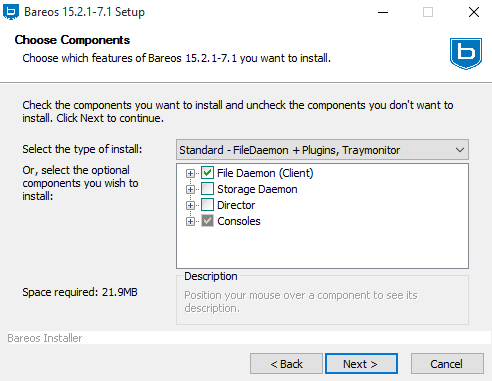Image resolution: width=492 pixels, height=381 pixels.
Task: Click the Bareos logo icon in title bar
Action: coord(11,12)
